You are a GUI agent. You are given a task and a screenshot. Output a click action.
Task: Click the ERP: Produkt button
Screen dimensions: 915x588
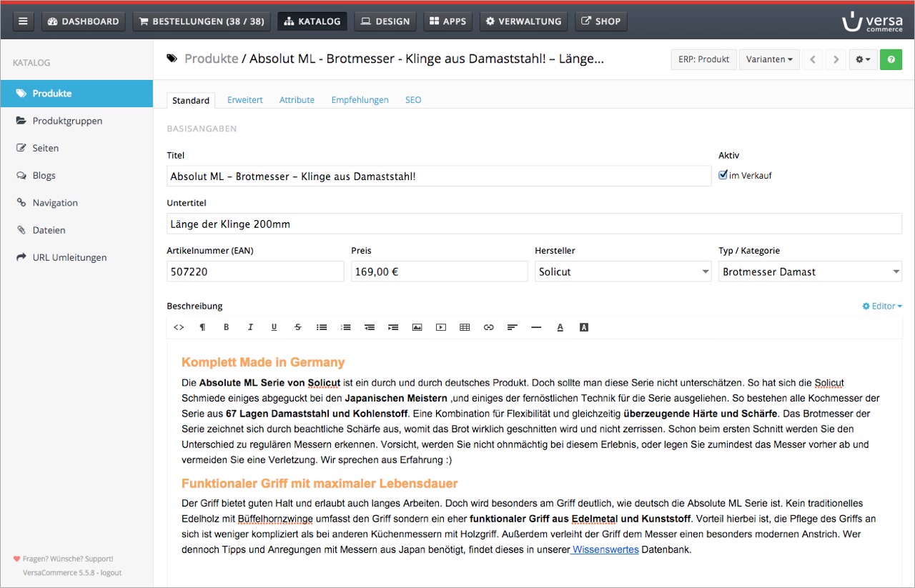(x=703, y=59)
